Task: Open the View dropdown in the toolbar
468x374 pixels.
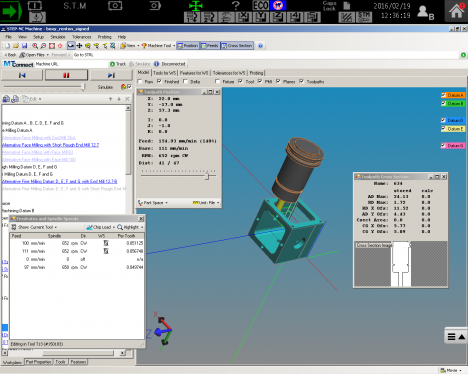Action: pyautogui.click(x=129, y=46)
